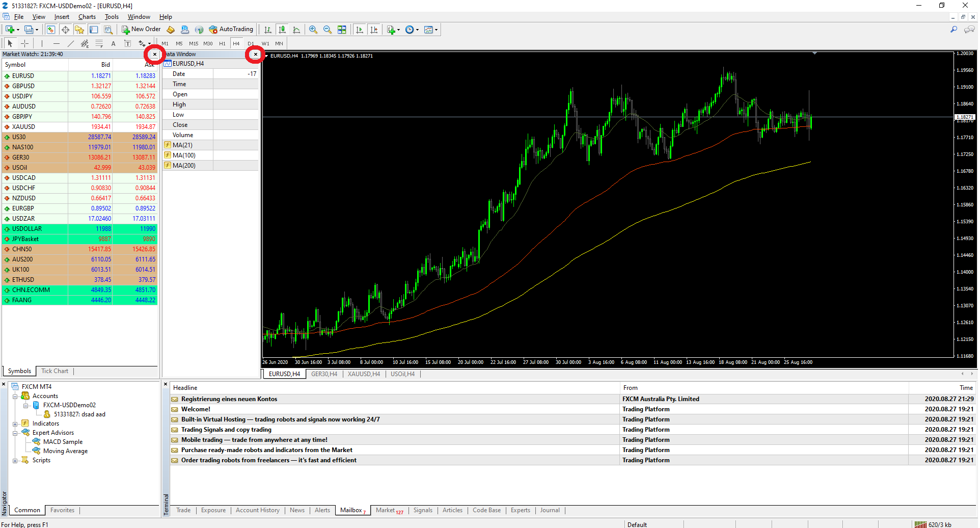
Task: Select the XAUUSD row in Market Watch
Action: click(23, 127)
